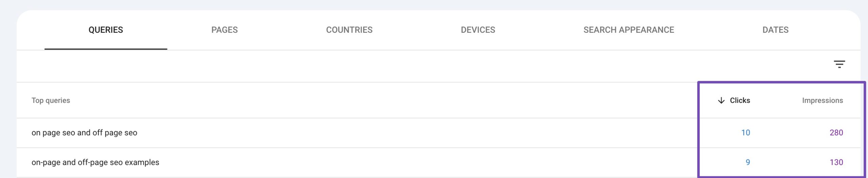
Task: Click the 9 clicks value
Action: [748, 162]
